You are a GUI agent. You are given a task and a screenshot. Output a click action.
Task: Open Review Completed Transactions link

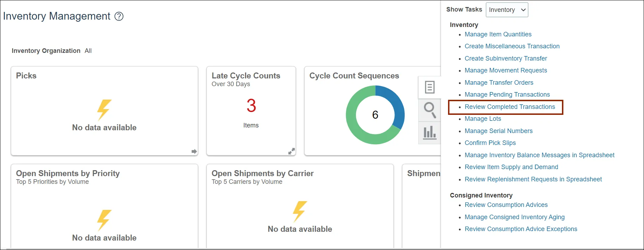pyautogui.click(x=510, y=107)
